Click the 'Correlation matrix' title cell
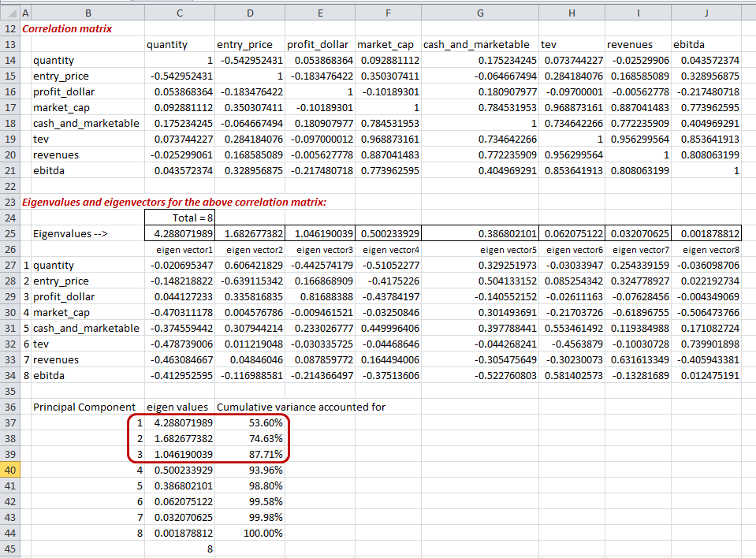The height and width of the screenshot is (558, 756). [x=68, y=29]
